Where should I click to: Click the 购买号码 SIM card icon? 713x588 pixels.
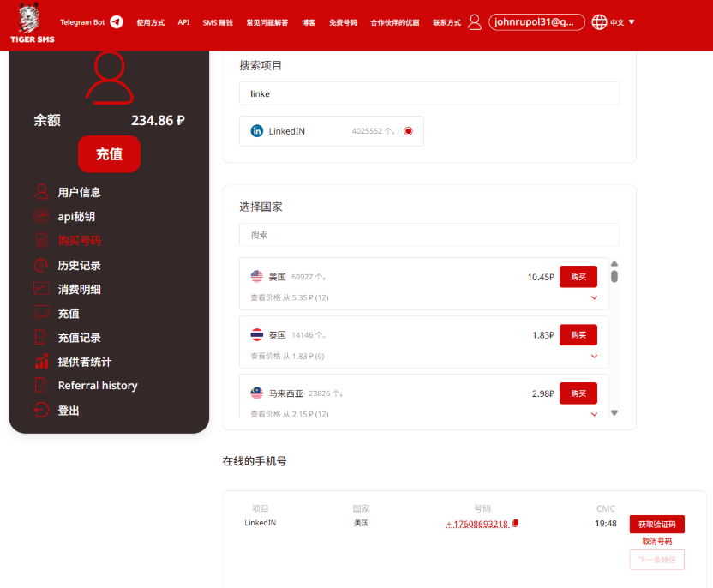(x=41, y=240)
